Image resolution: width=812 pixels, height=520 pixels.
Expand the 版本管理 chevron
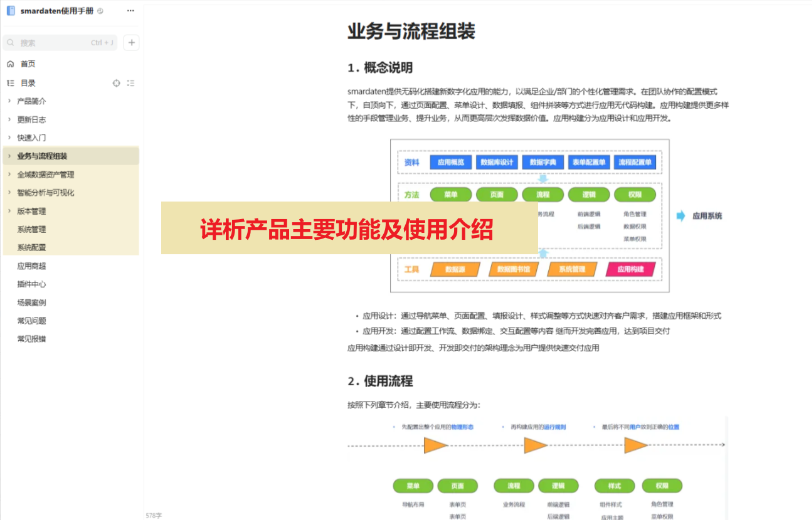point(9,211)
